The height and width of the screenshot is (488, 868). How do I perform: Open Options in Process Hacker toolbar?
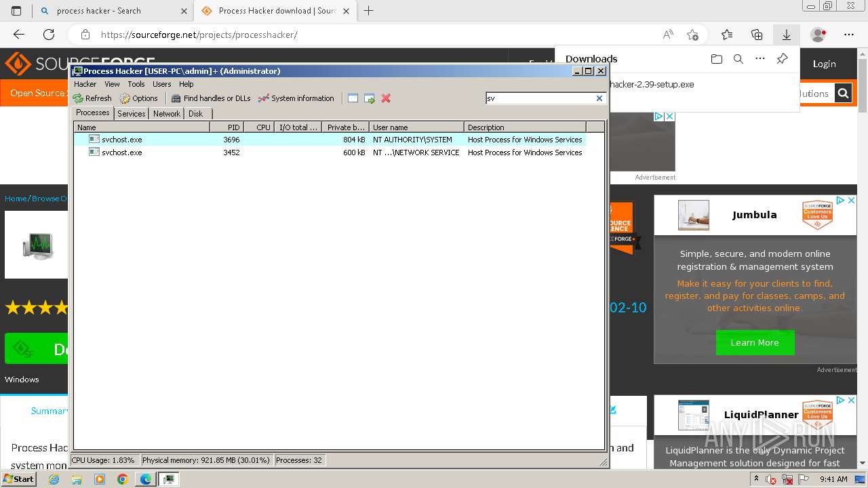click(x=139, y=98)
